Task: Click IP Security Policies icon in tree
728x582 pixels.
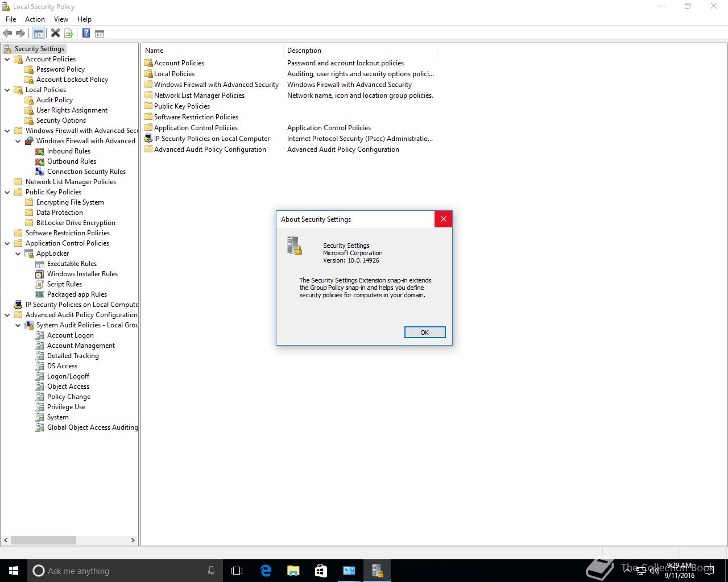Action: click(x=18, y=305)
